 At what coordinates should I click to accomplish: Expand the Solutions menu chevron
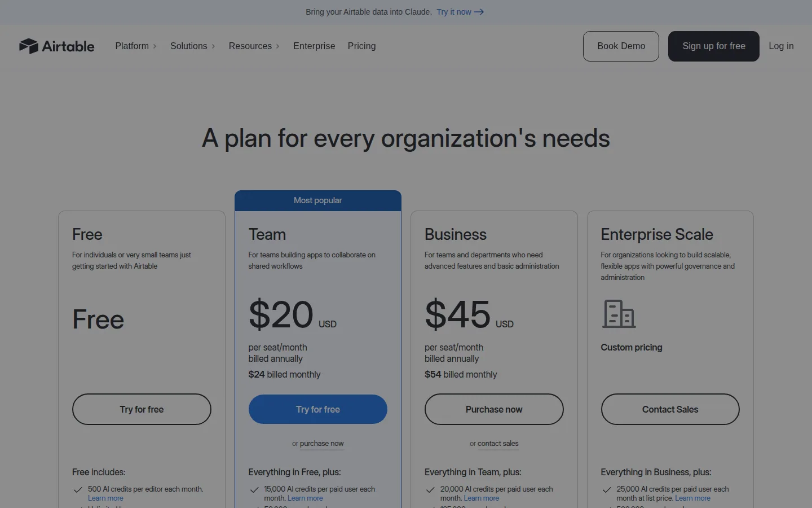pos(213,46)
